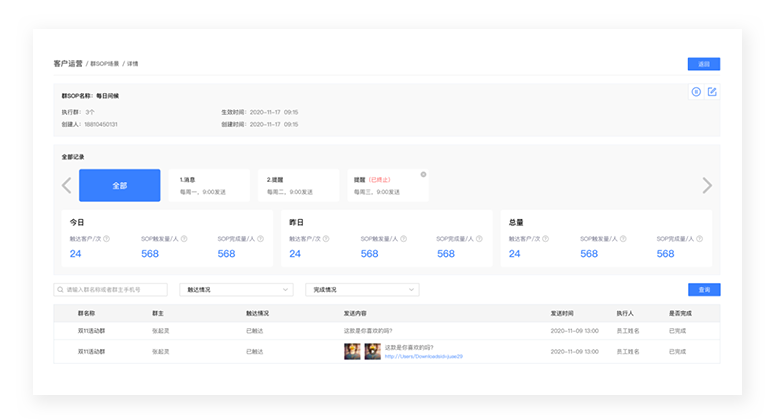Click the help icon beside 今日 SOP完成量/人
Image resolution: width=774 pixels, height=420 pixels.
tap(258, 239)
